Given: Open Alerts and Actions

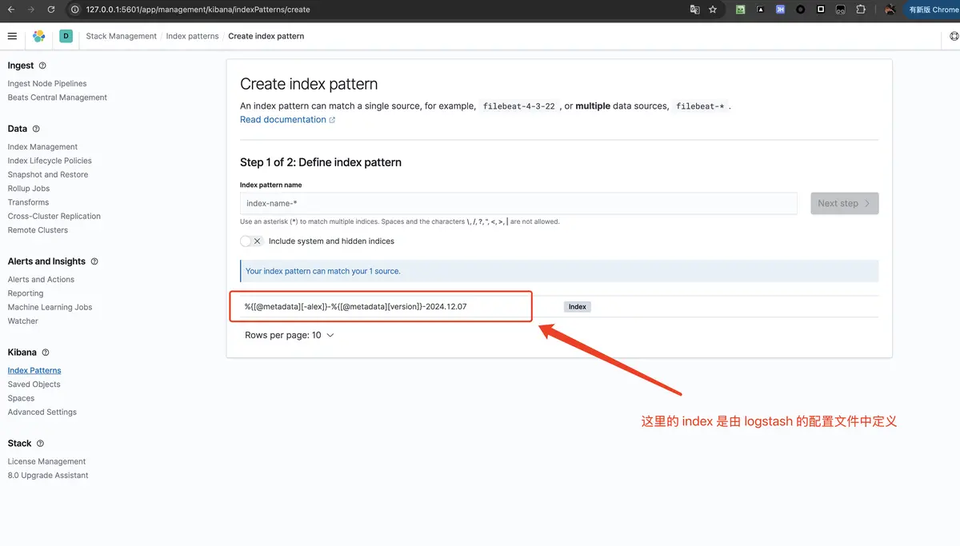Looking at the screenshot, I should [40, 279].
